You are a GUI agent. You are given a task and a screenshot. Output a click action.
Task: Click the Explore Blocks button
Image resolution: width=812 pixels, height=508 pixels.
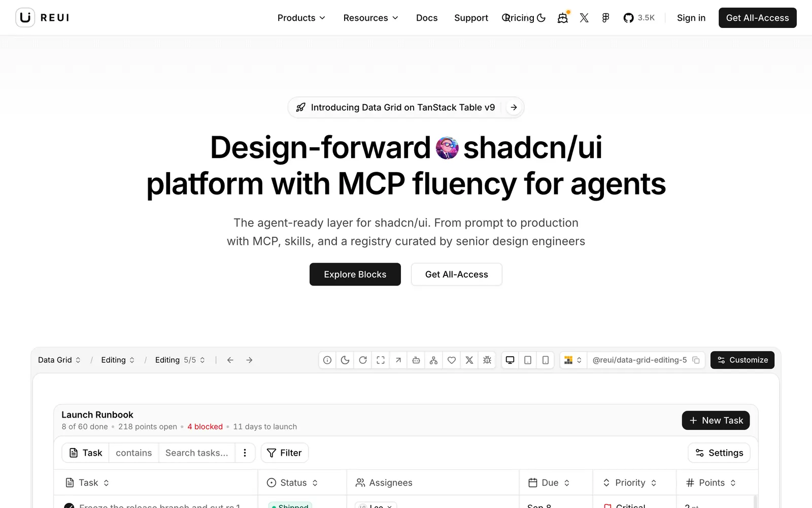tap(355, 274)
